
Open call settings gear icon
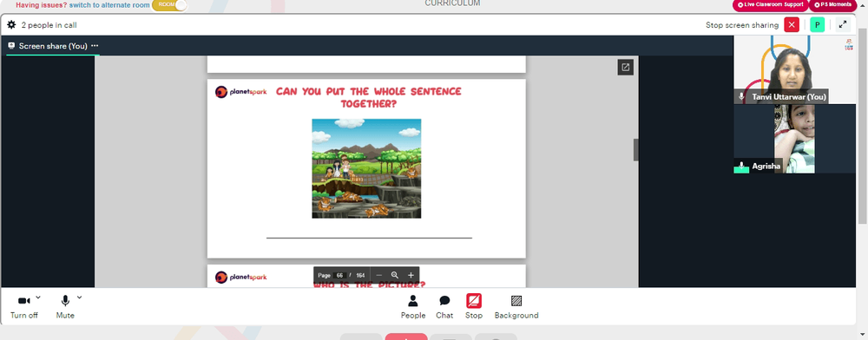[11, 25]
